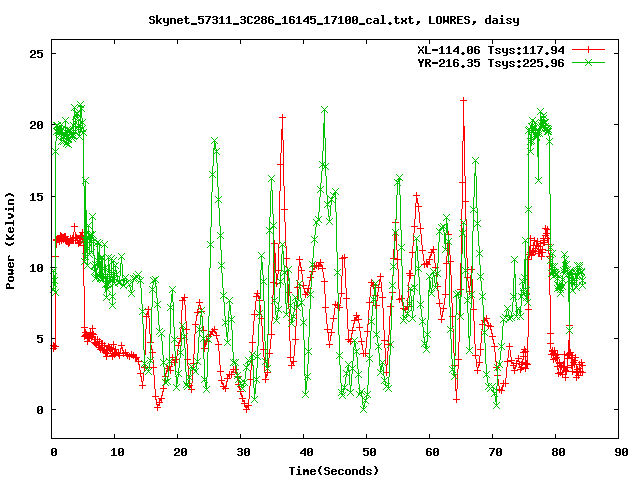This screenshot has width=640, height=480.
Task: Click the red XL legend line sample
Action: pyautogui.click(x=588, y=50)
